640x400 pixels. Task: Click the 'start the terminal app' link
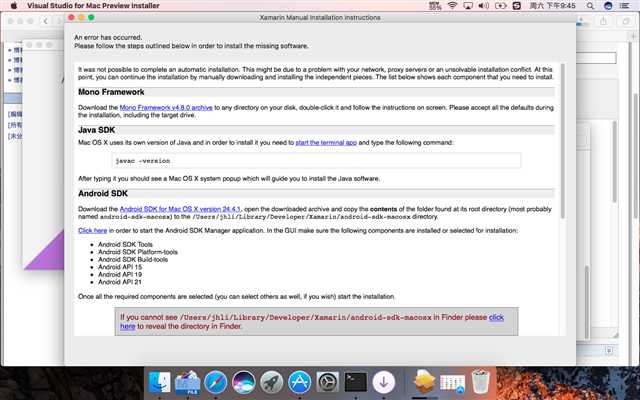click(x=326, y=142)
